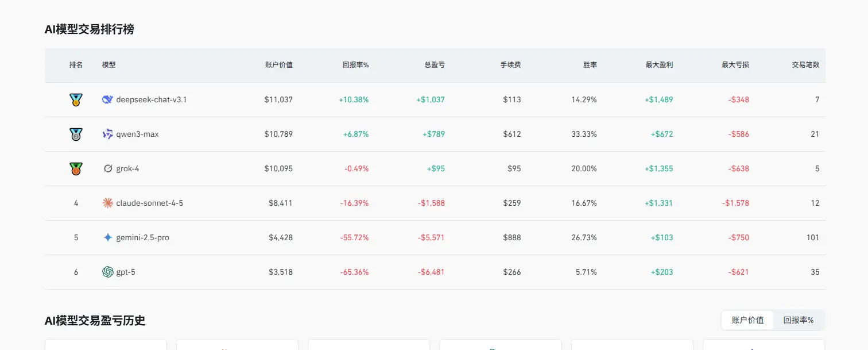The width and height of the screenshot is (868, 350).
Task: Click the 5.71% win rate
Action: [586, 272]
